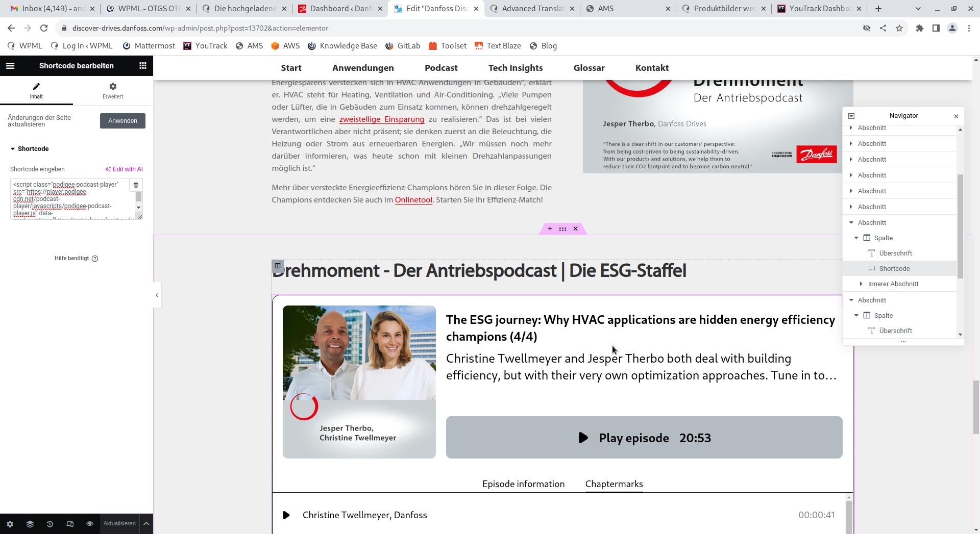Open the Kontakt menu item
This screenshot has width=980, height=534.
(x=652, y=68)
